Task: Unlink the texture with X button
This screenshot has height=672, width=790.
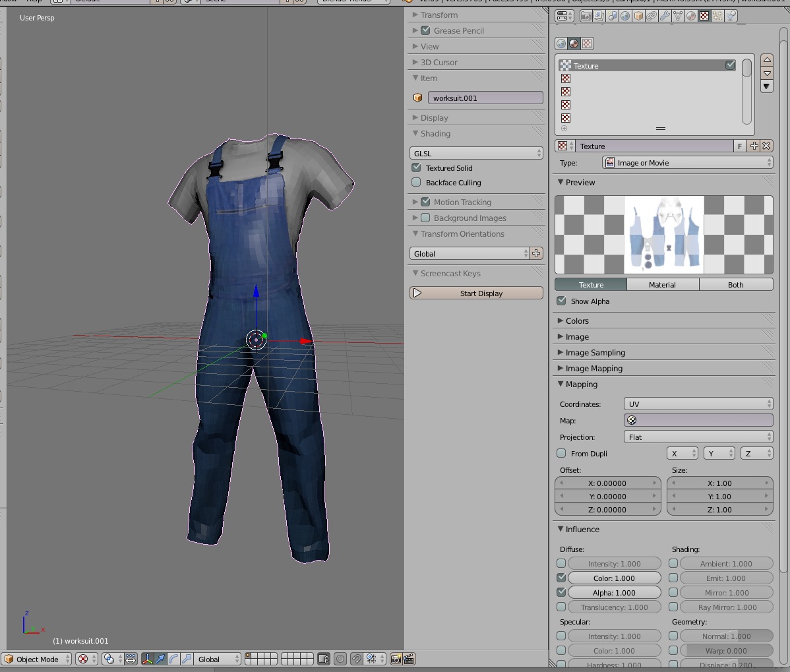Action: point(766,146)
